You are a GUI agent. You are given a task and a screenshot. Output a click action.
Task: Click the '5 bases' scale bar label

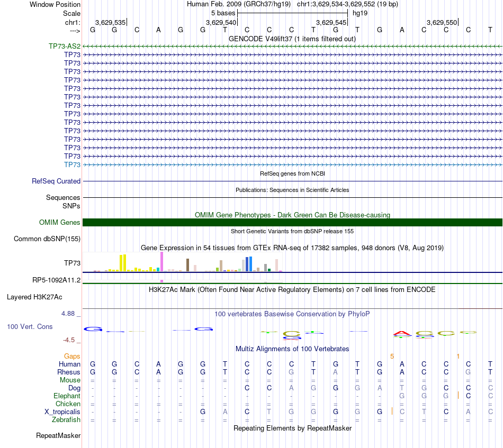[223, 13]
